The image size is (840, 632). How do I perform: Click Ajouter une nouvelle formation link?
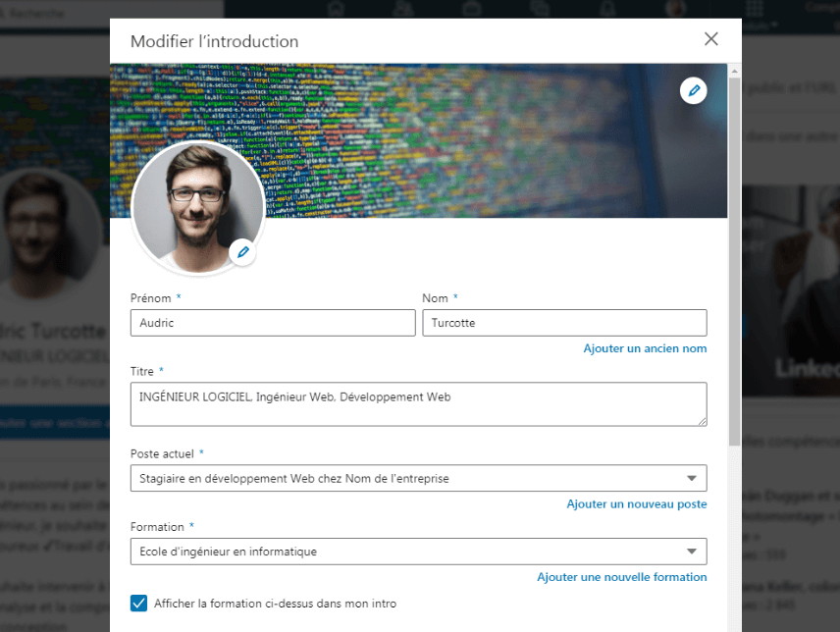tap(621, 577)
